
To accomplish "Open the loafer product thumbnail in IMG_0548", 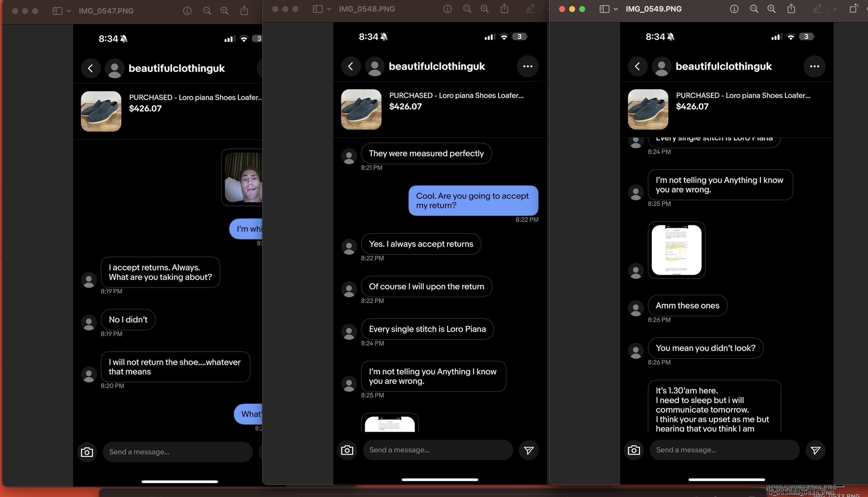I will 361,109.
